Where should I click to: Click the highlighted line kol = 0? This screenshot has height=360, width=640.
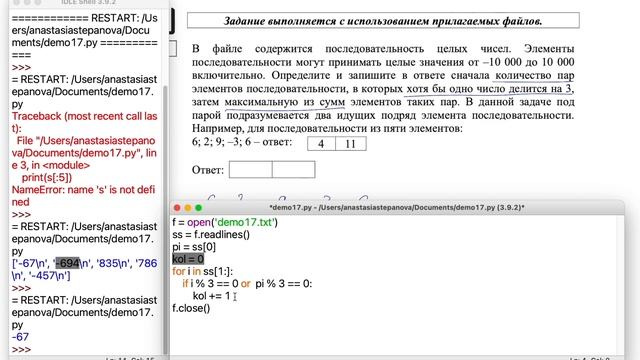pyautogui.click(x=188, y=259)
